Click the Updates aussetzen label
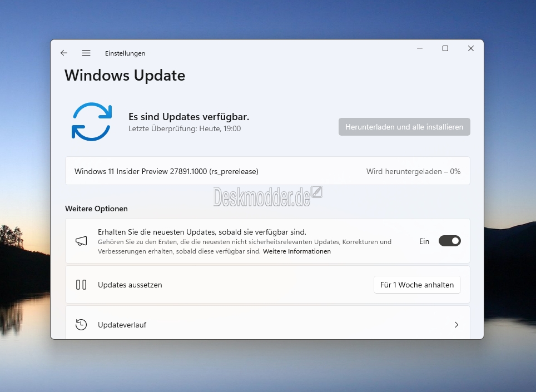The width and height of the screenshot is (536, 392). tap(130, 285)
